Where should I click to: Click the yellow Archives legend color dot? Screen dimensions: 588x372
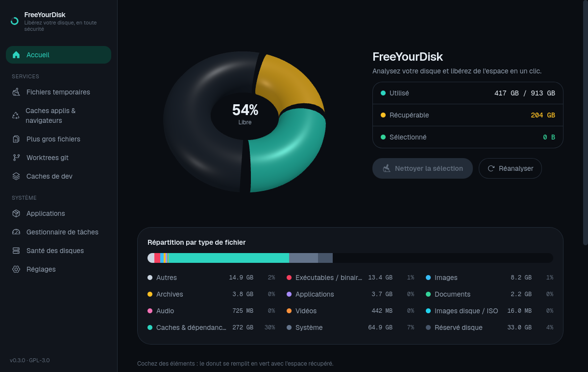150,294
